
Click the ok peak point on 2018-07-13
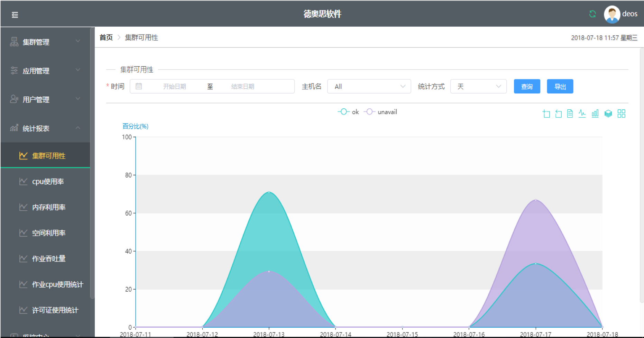coord(269,192)
